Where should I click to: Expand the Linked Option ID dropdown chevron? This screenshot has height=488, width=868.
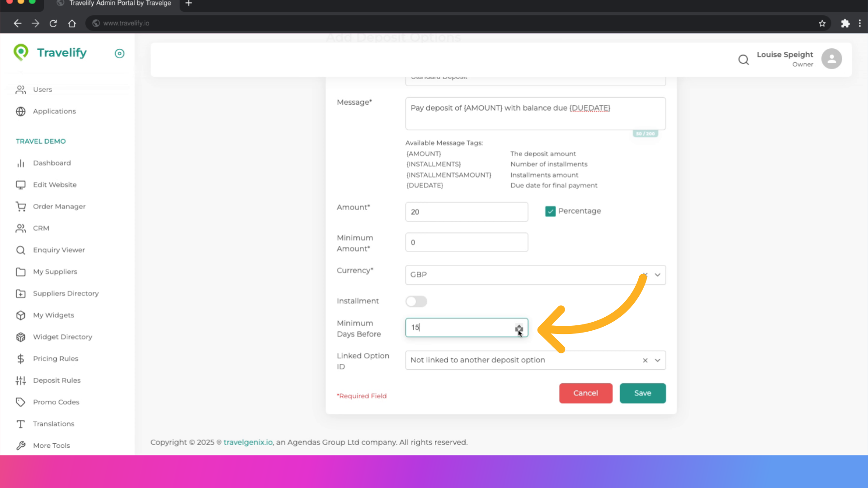pyautogui.click(x=657, y=360)
